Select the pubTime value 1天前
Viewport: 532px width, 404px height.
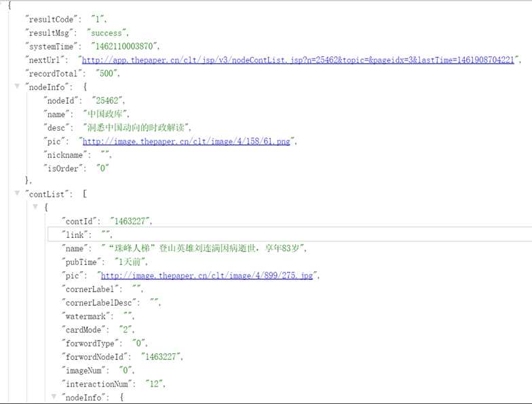click(x=130, y=262)
